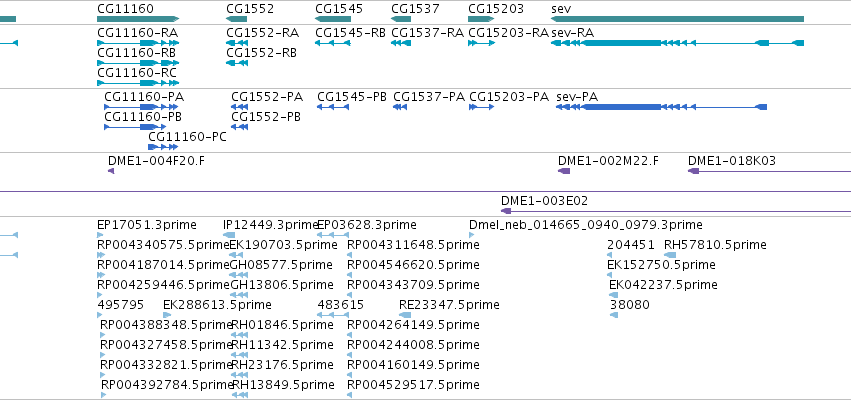Select the CG11160 gene bar
Image resolution: width=851 pixels, height=400 pixels.
click(138, 19)
